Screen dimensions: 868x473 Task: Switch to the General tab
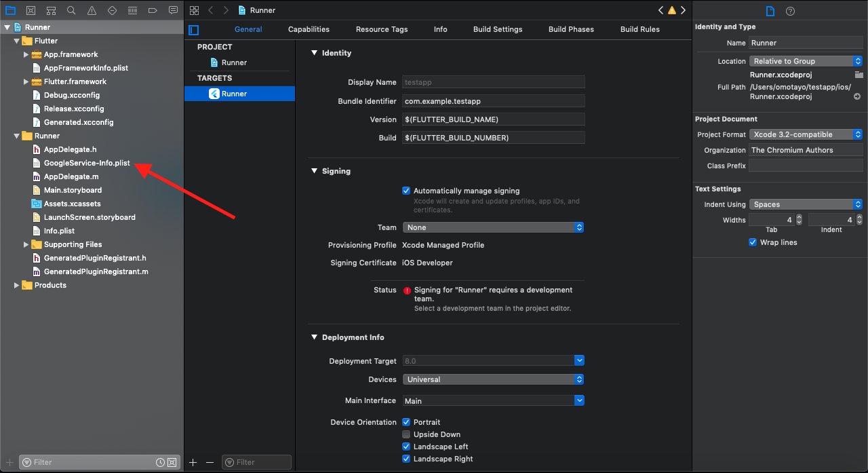(x=248, y=29)
